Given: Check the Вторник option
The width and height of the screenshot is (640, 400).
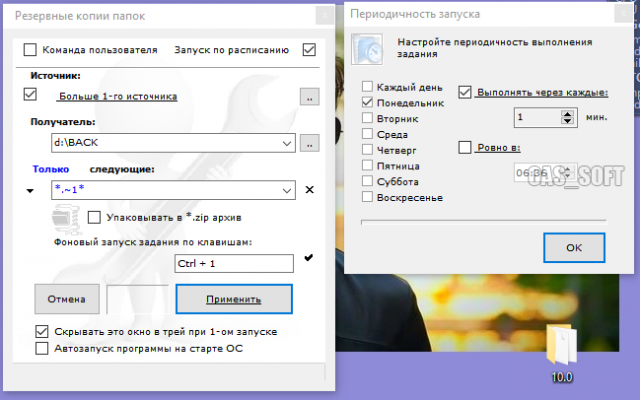Looking at the screenshot, I should [x=367, y=118].
